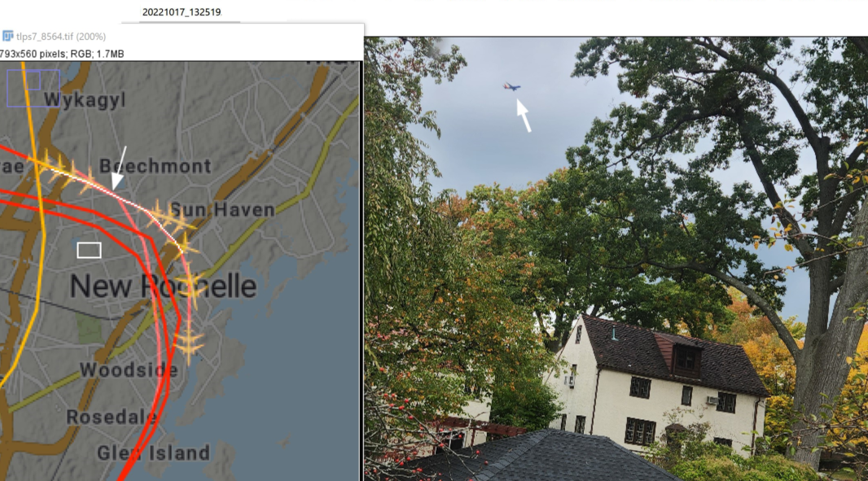Viewport: 868px width, 481px height.
Task: Click the green park patch on the map
Action: tap(89, 328)
